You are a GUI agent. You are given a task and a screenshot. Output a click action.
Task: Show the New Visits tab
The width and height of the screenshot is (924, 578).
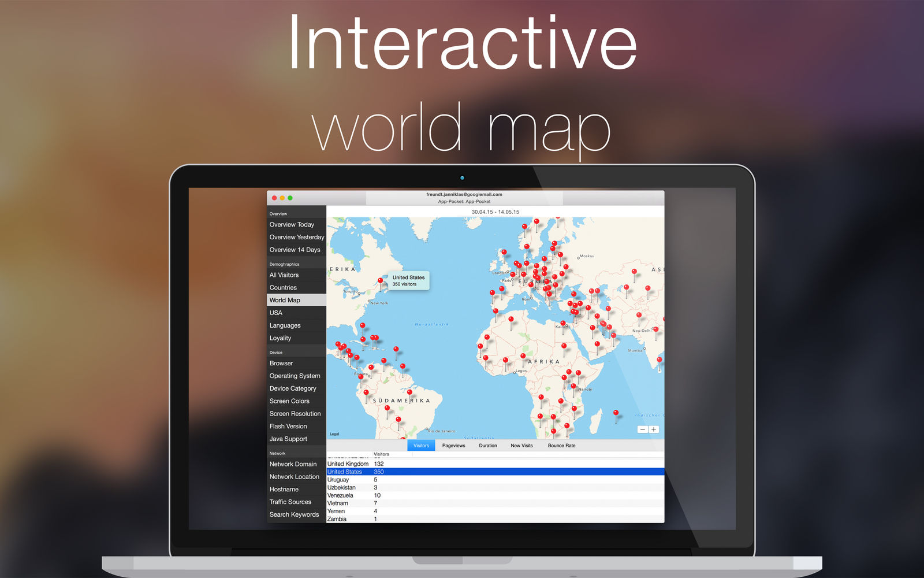click(x=521, y=446)
